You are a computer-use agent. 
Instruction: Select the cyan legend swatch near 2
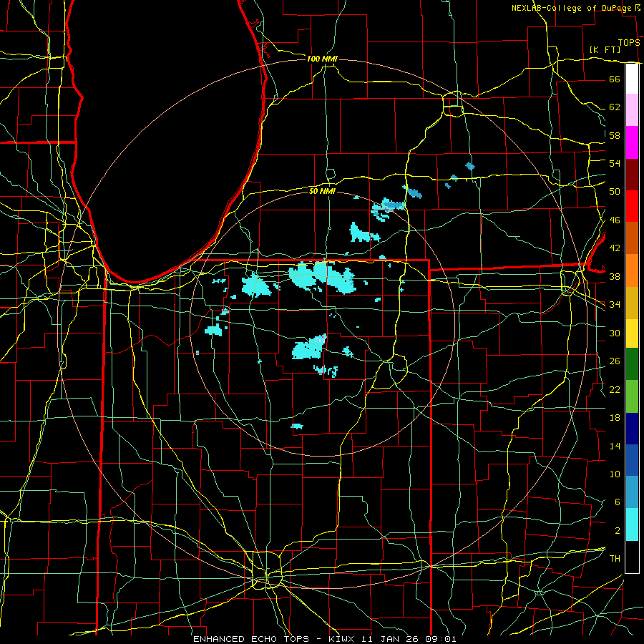(x=632, y=525)
